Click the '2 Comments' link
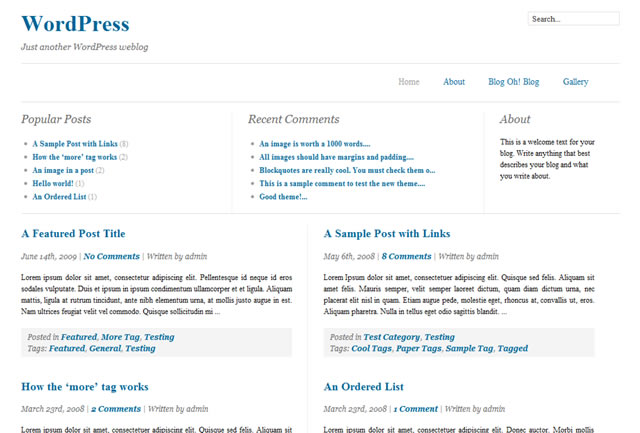The height and width of the screenshot is (433, 640). (116, 409)
